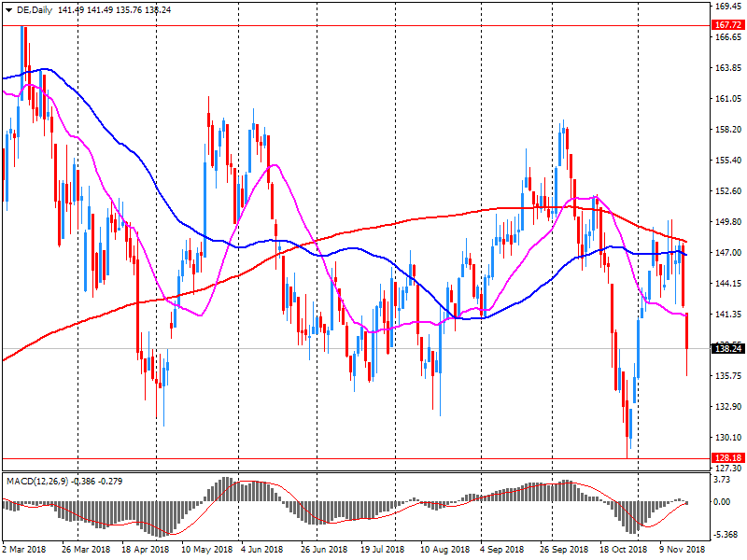Click the 4 Jun 2018 date label
Viewport: 747px width, 560px height.
tap(261, 550)
